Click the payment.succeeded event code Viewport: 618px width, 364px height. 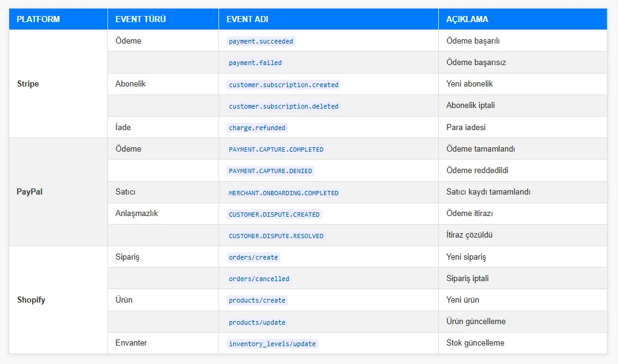tap(261, 41)
